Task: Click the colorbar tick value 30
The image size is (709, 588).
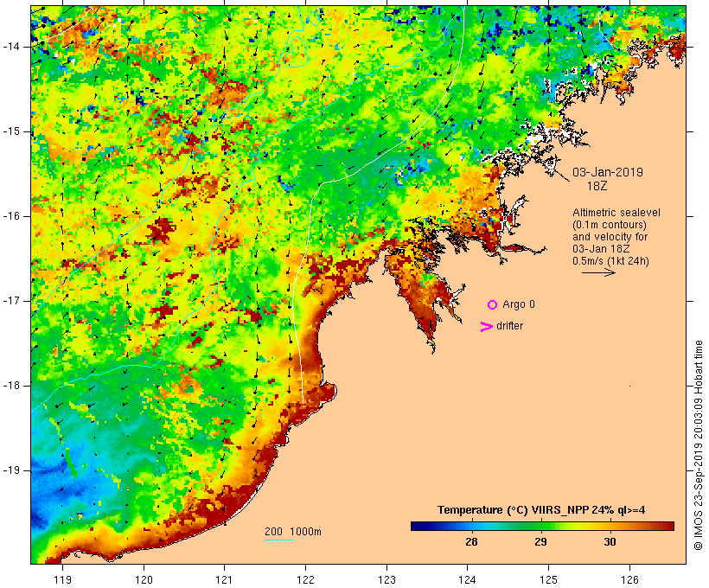Action: pos(610,542)
